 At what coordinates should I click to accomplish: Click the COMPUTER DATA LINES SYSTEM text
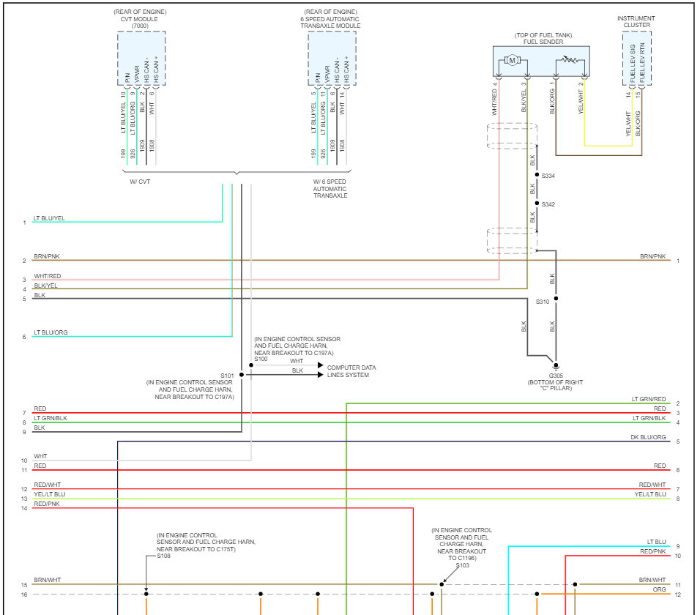(351, 371)
